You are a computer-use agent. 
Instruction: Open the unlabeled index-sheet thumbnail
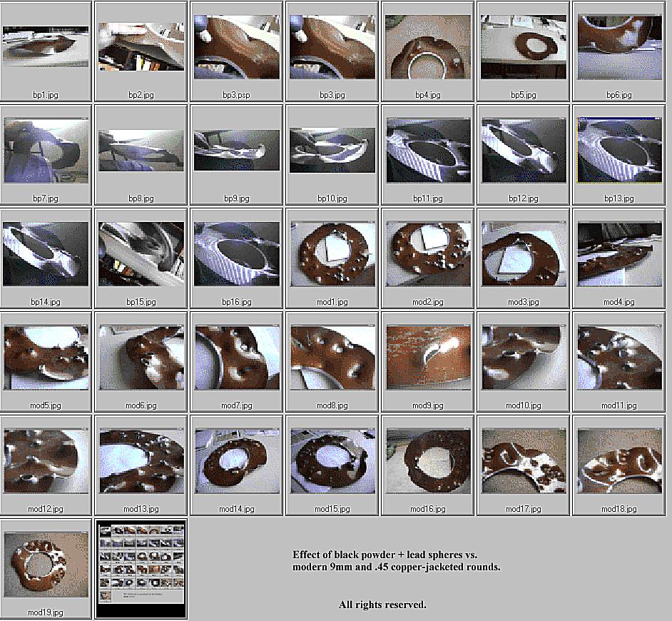pyautogui.click(x=141, y=569)
